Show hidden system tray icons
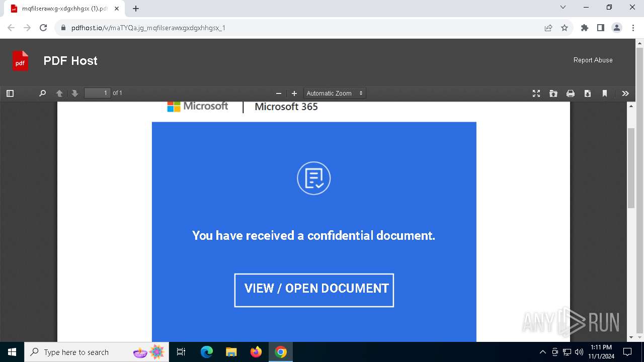This screenshot has width=644, height=362. [542, 352]
